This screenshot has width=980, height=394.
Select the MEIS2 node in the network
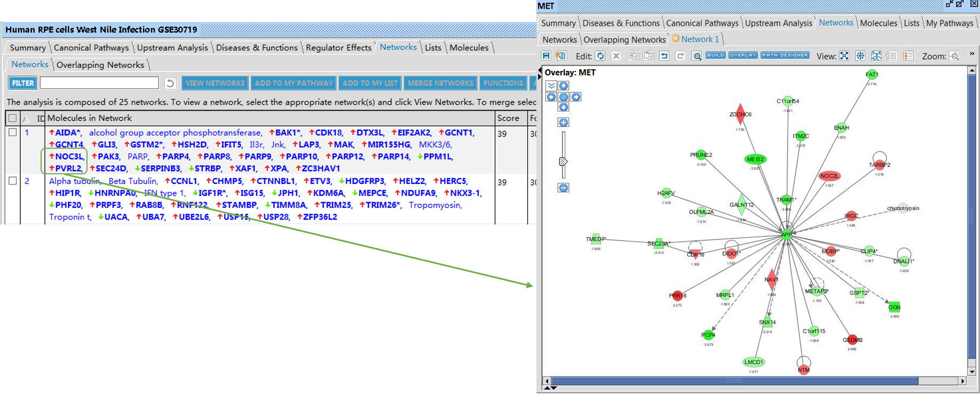(755, 159)
